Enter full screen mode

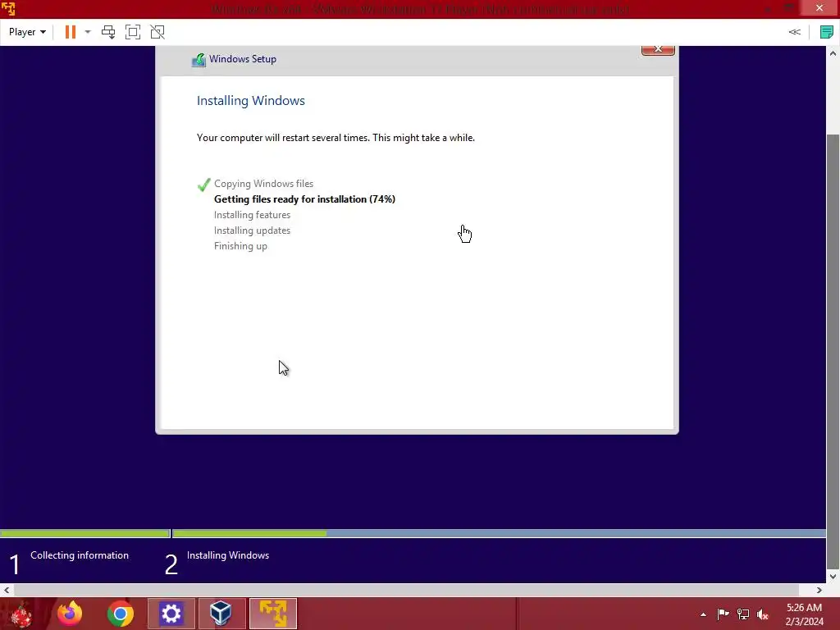(133, 32)
